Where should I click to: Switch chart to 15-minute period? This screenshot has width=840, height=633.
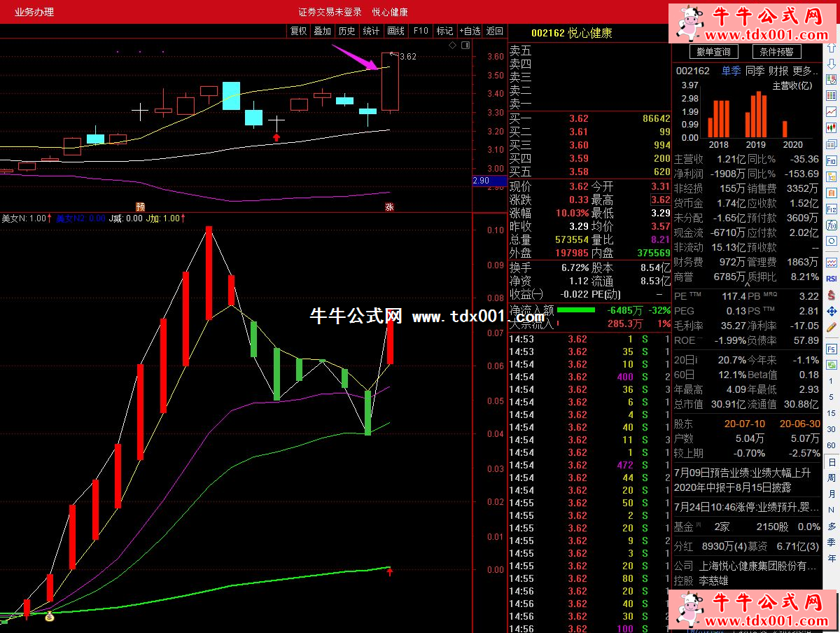pyautogui.click(x=832, y=413)
